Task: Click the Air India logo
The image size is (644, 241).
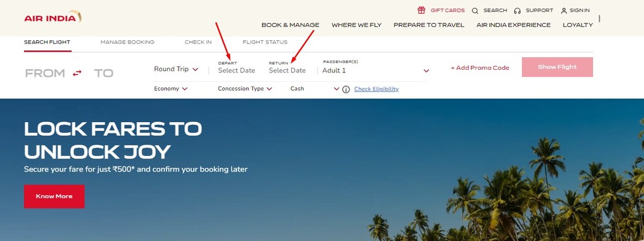Action: 53,17
